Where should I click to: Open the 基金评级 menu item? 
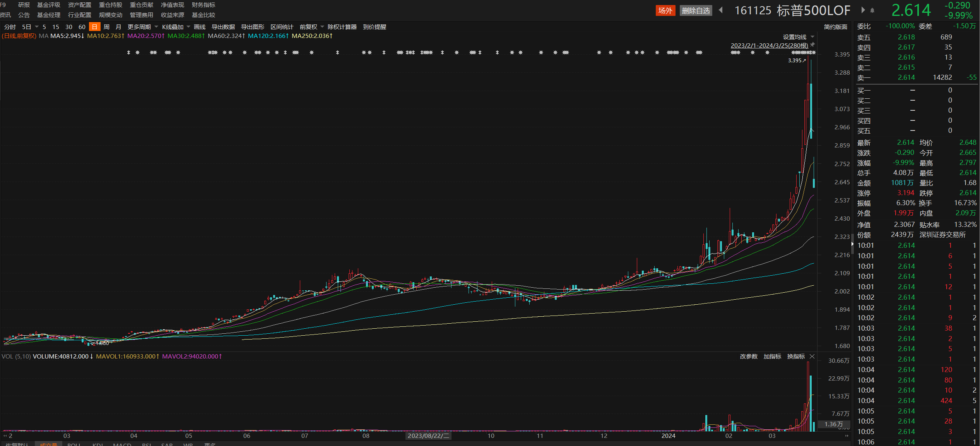pyautogui.click(x=49, y=5)
